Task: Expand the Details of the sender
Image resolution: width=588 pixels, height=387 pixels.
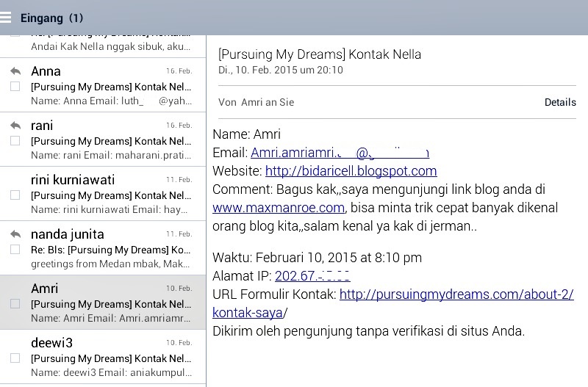Action: coord(559,103)
